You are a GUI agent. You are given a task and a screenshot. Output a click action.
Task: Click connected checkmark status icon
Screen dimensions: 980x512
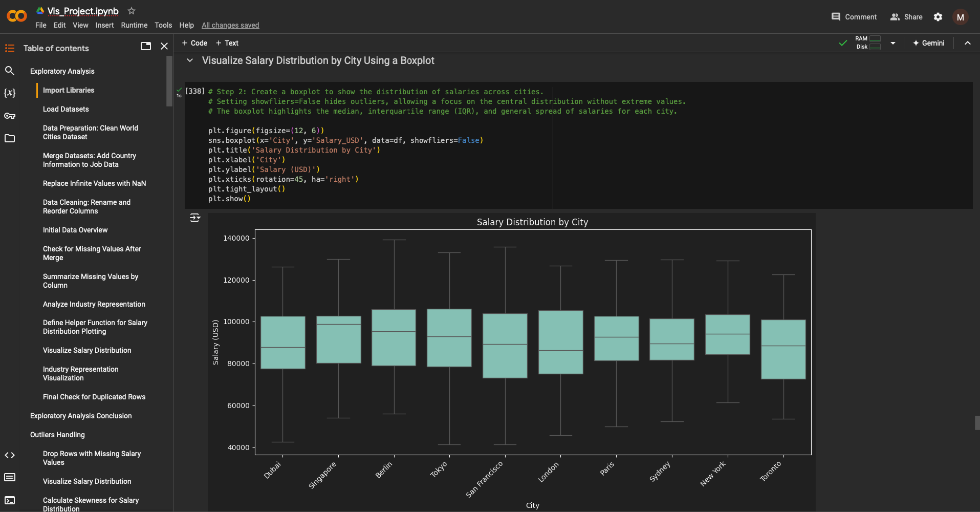(x=843, y=43)
